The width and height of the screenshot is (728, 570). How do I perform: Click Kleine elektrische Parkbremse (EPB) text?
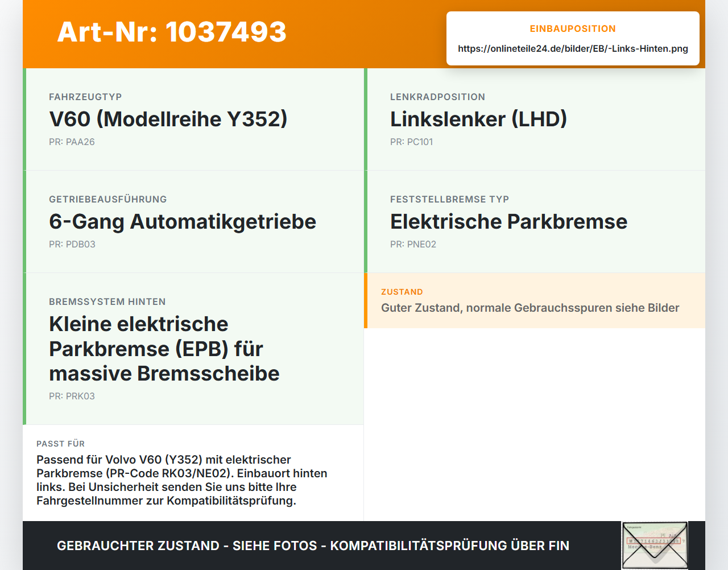point(164,349)
